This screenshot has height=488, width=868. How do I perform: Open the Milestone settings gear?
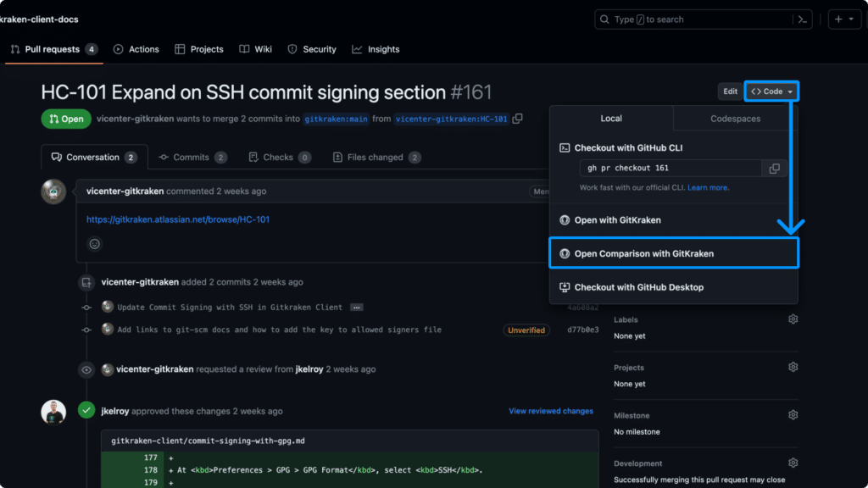coord(793,414)
